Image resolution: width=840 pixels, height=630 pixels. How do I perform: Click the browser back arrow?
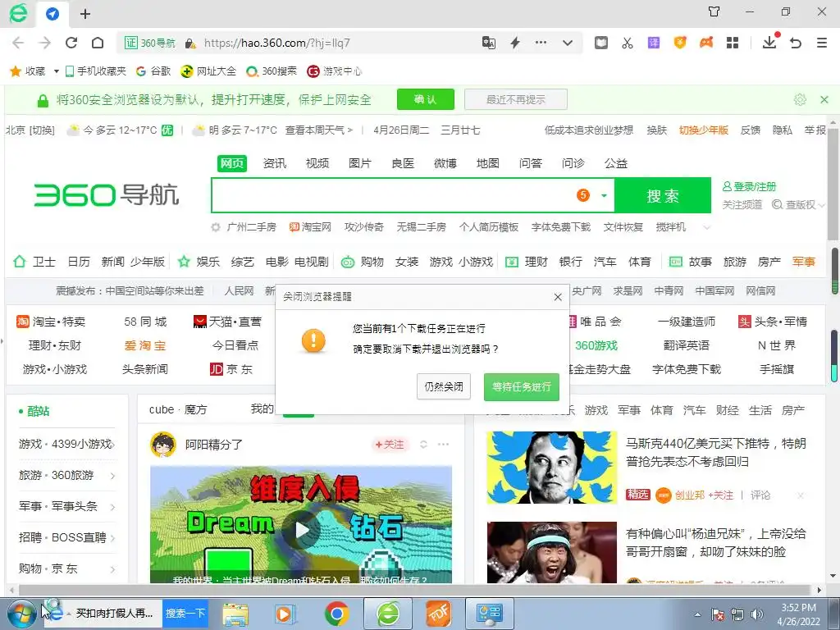click(x=18, y=43)
